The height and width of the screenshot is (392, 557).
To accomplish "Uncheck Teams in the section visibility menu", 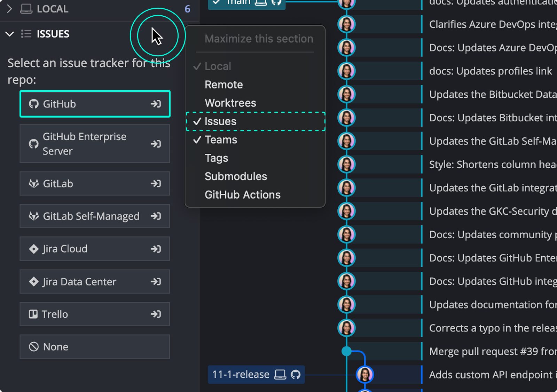I will coord(221,139).
